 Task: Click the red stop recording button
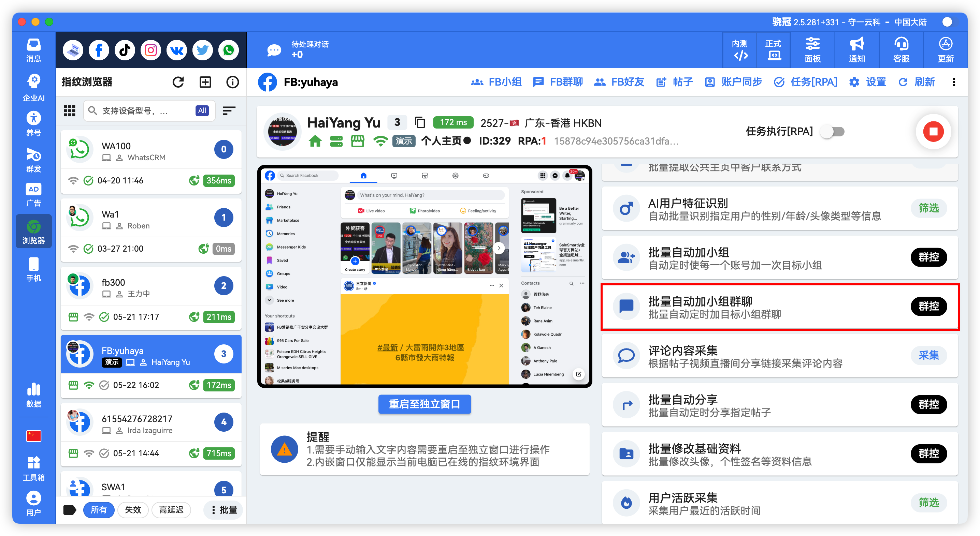pos(933,132)
